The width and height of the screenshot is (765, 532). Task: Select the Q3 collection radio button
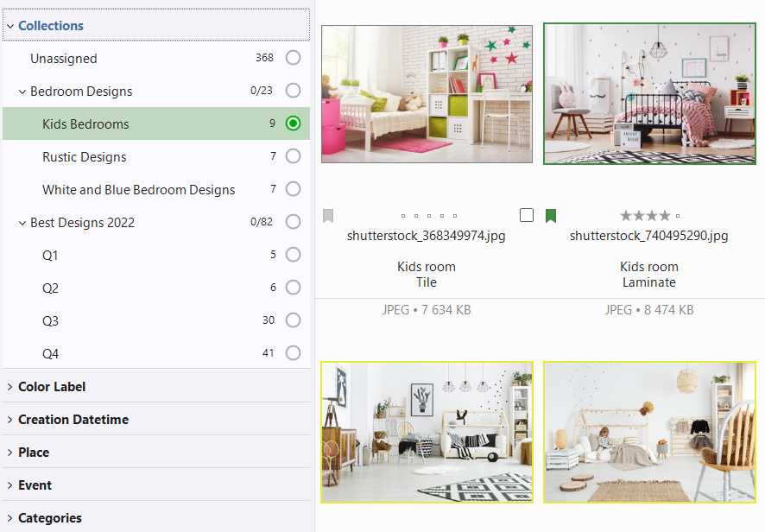click(x=294, y=321)
